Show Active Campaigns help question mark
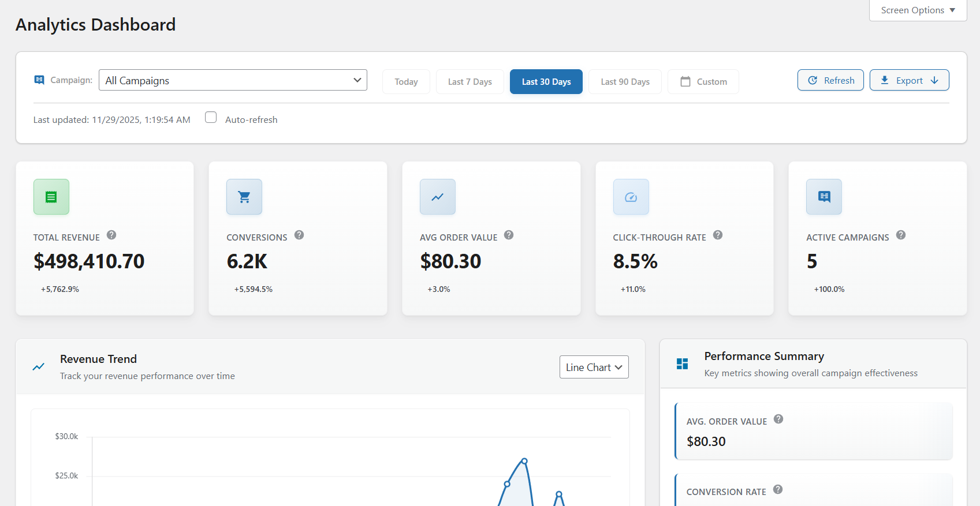The height and width of the screenshot is (506, 980). point(901,235)
